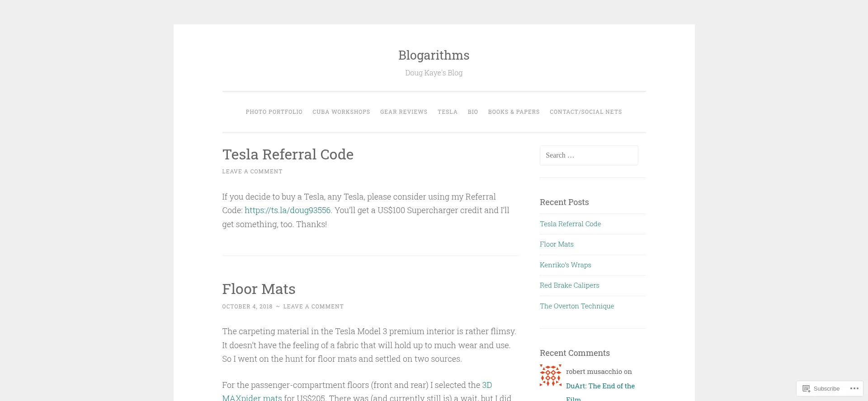
Task: Click the October 4, 2018 date link
Action: (247, 307)
